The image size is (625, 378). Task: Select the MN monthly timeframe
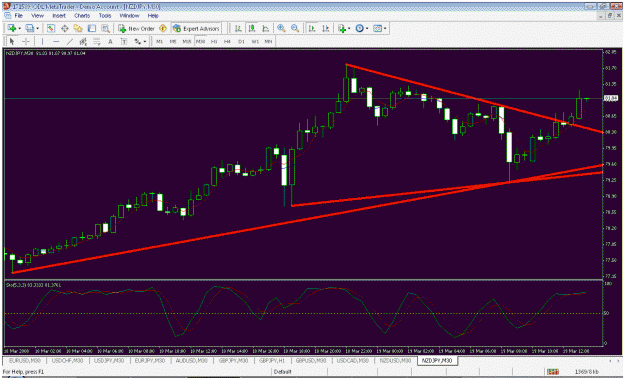[268, 41]
